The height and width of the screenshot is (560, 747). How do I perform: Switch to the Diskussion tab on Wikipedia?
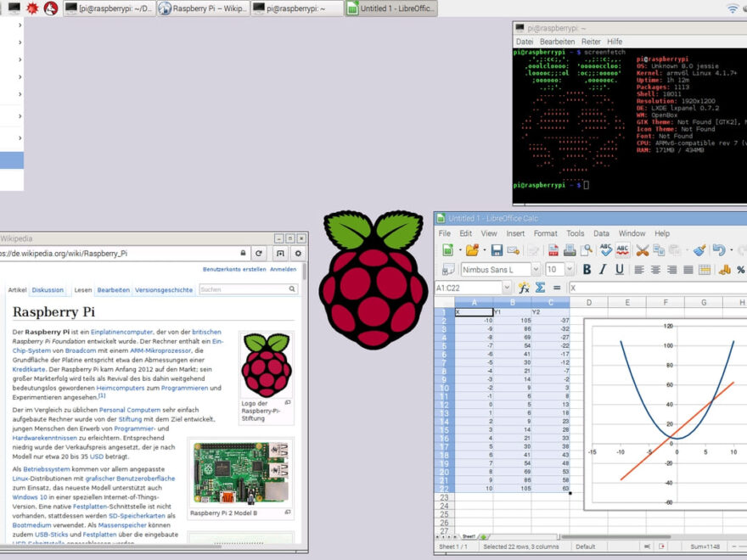[48, 289]
